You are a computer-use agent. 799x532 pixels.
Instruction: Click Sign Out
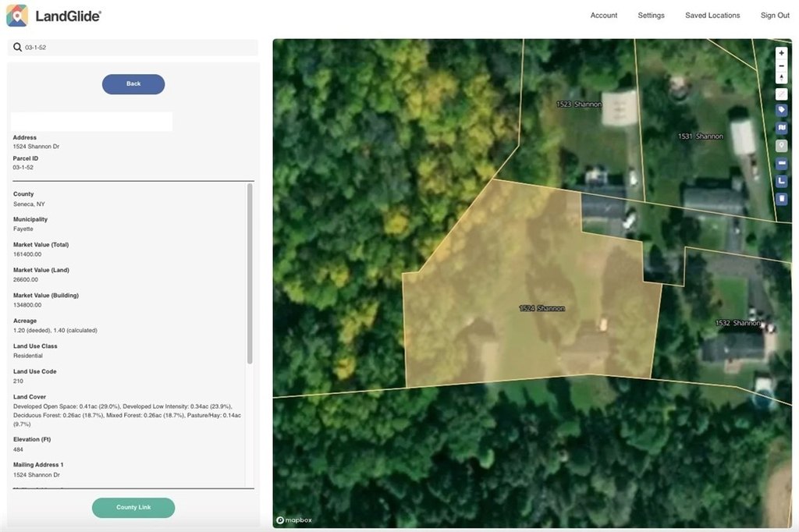click(x=775, y=16)
